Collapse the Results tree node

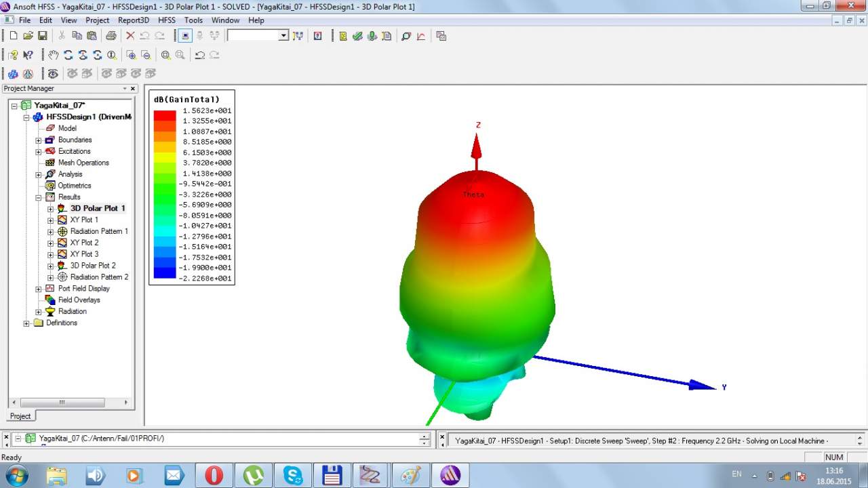39,197
